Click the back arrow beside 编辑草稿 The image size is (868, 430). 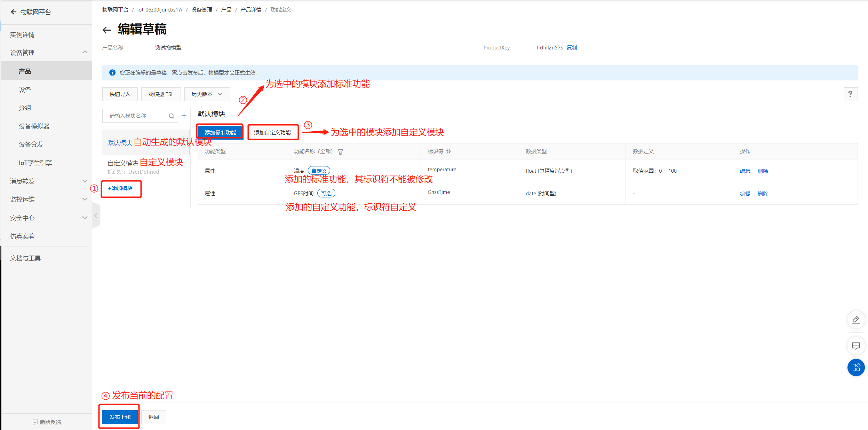coord(106,30)
